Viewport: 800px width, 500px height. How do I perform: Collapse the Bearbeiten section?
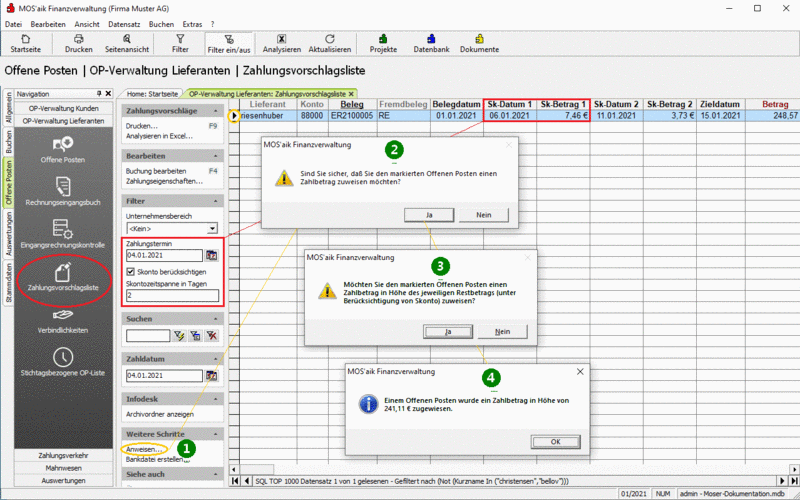pos(216,156)
